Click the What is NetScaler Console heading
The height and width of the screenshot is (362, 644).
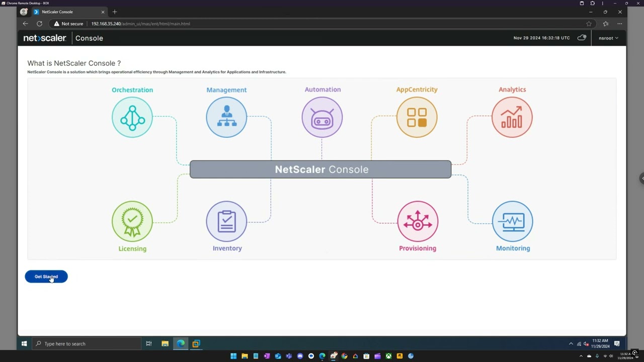point(74,63)
